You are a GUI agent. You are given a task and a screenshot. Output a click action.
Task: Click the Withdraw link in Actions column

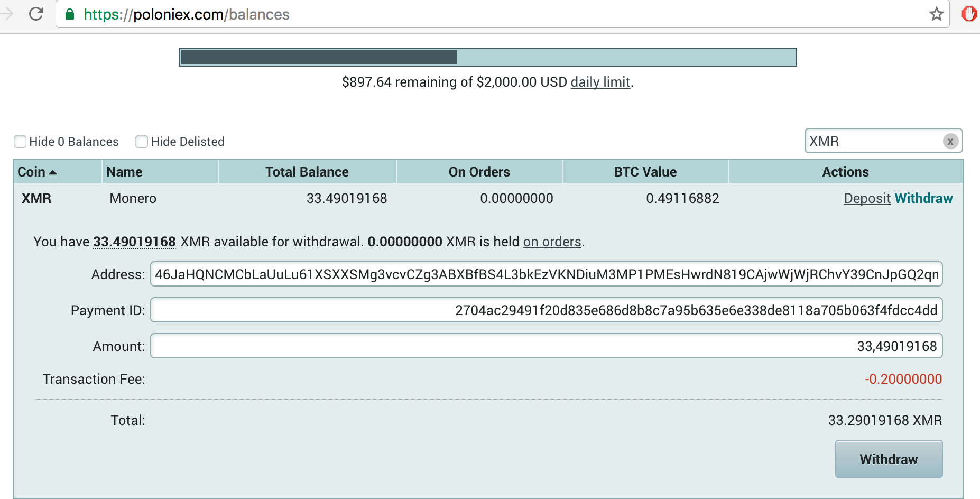[923, 198]
